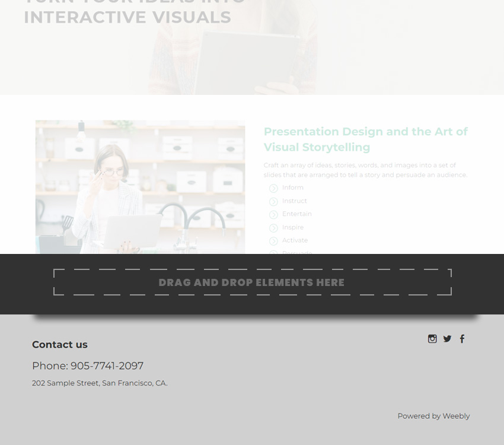Click the arrow bullet icon beside Inform
The height and width of the screenshot is (445, 504).
click(x=273, y=188)
